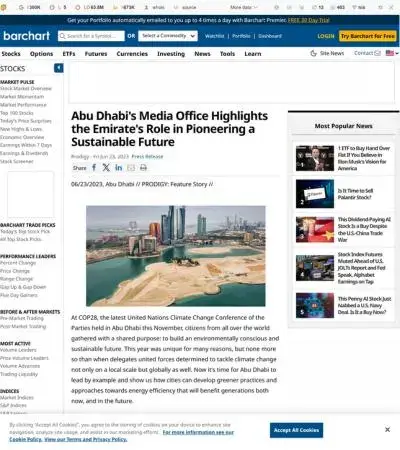Share article on Facebook icon
Viewport: 400px width, 450px height.
(94, 168)
